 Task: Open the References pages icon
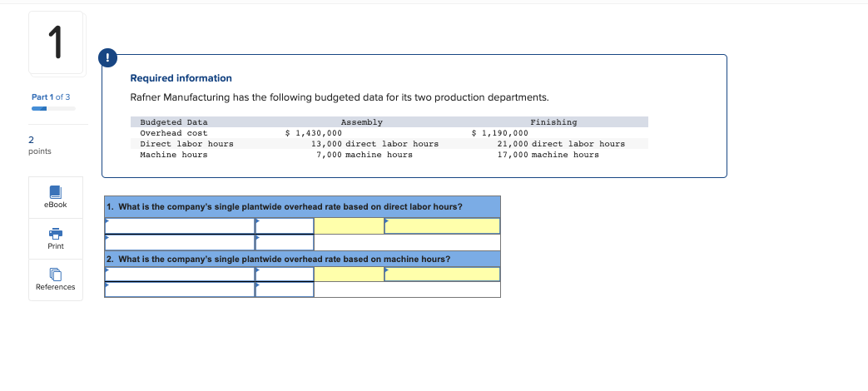click(x=56, y=274)
